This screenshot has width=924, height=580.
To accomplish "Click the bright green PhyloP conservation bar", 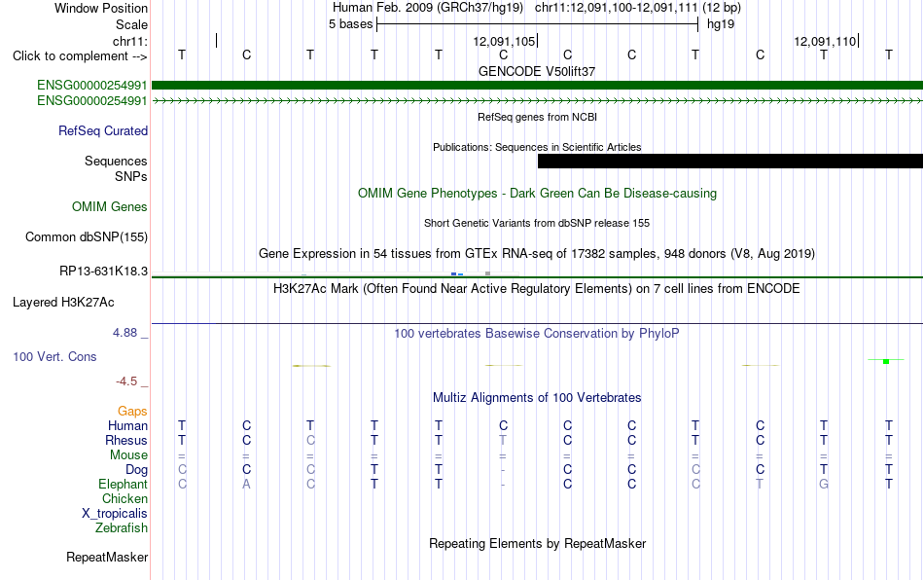I will [886, 361].
